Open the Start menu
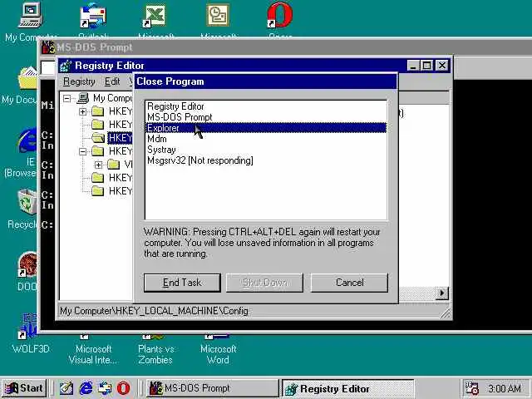This screenshot has height=399, width=532. 24,388
